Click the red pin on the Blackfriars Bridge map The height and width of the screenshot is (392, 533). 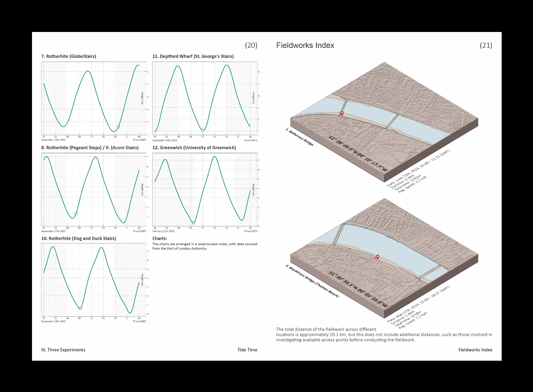tap(377, 257)
